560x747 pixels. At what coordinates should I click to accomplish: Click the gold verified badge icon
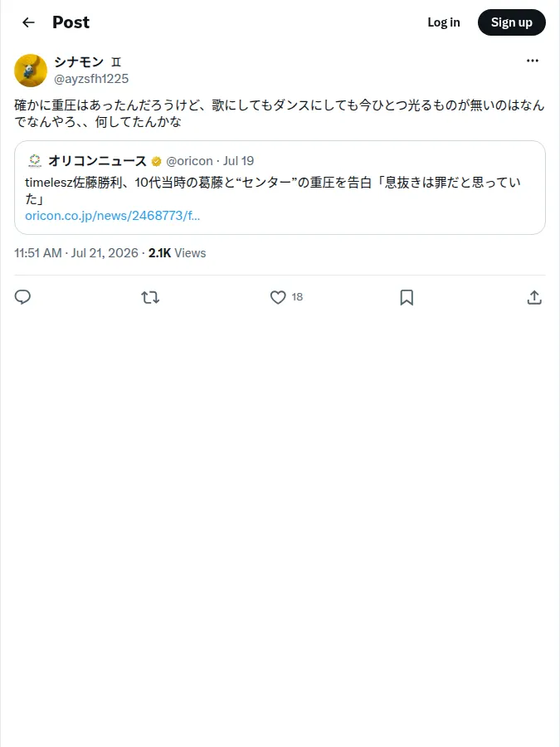tap(156, 162)
